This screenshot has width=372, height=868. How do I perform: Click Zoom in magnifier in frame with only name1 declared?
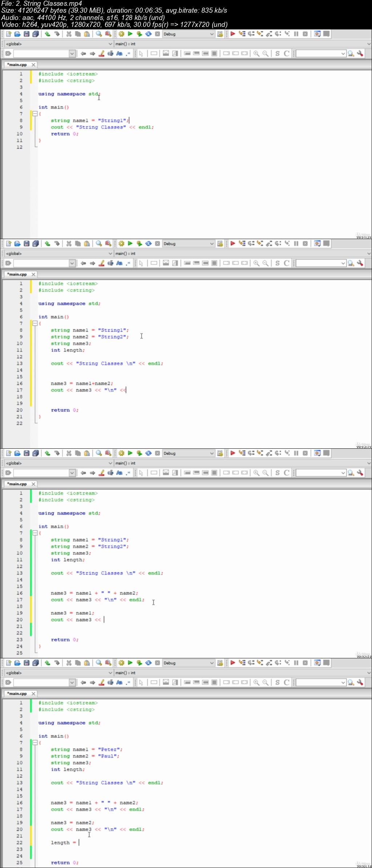(256, 53)
